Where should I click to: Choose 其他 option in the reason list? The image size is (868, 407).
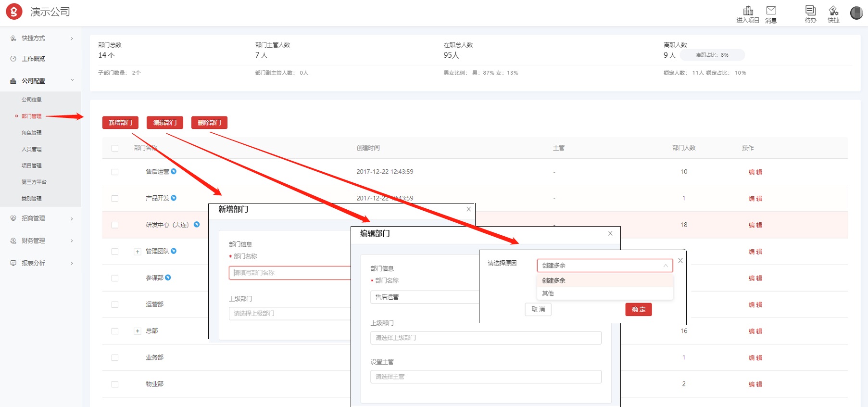click(548, 293)
